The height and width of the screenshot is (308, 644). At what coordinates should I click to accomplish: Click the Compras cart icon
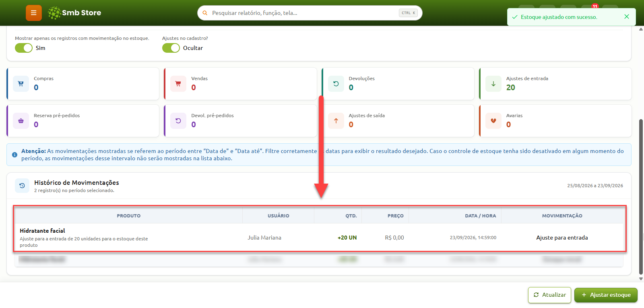tap(21, 84)
